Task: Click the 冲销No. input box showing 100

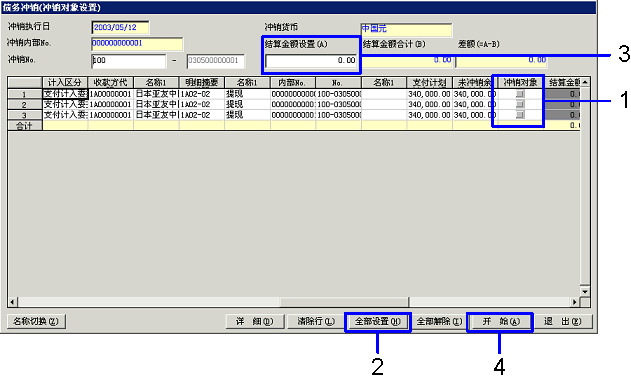Action: (129, 61)
